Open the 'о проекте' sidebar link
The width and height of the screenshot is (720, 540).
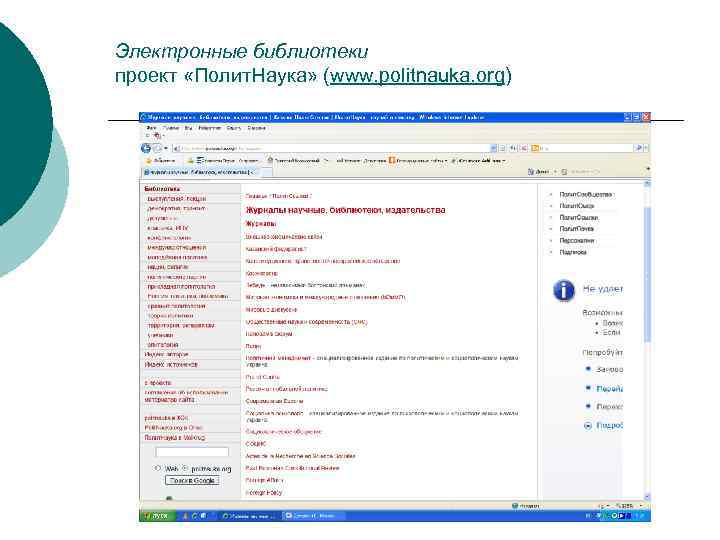click(158, 382)
